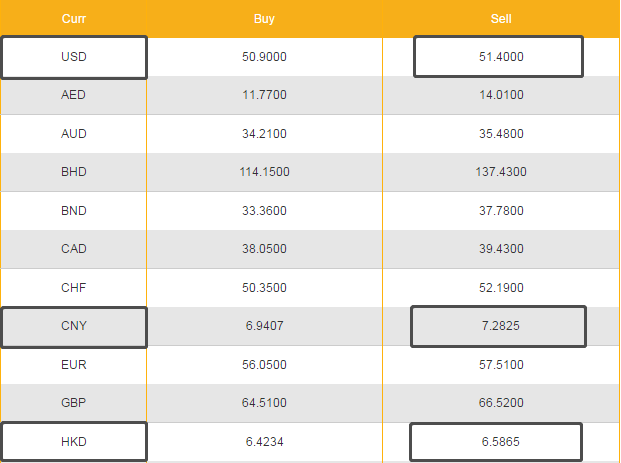This screenshot has width=621, height=463.
Task: Select the HKD currency cell
Action: point(74,441)
